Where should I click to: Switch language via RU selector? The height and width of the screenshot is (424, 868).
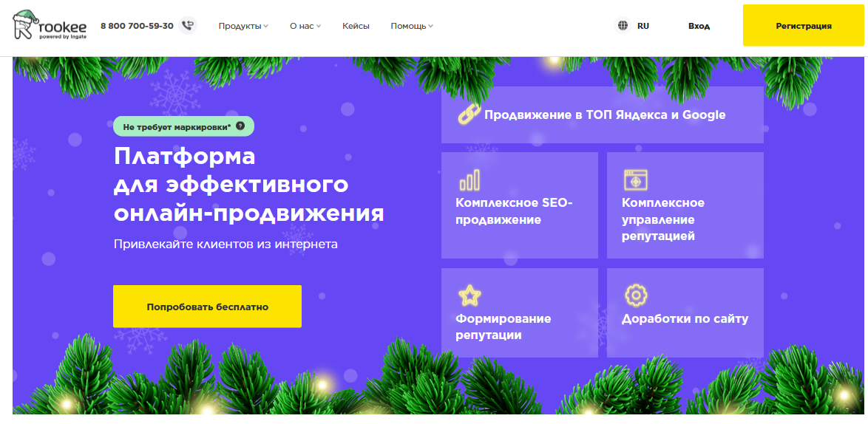tap(642, 26)
